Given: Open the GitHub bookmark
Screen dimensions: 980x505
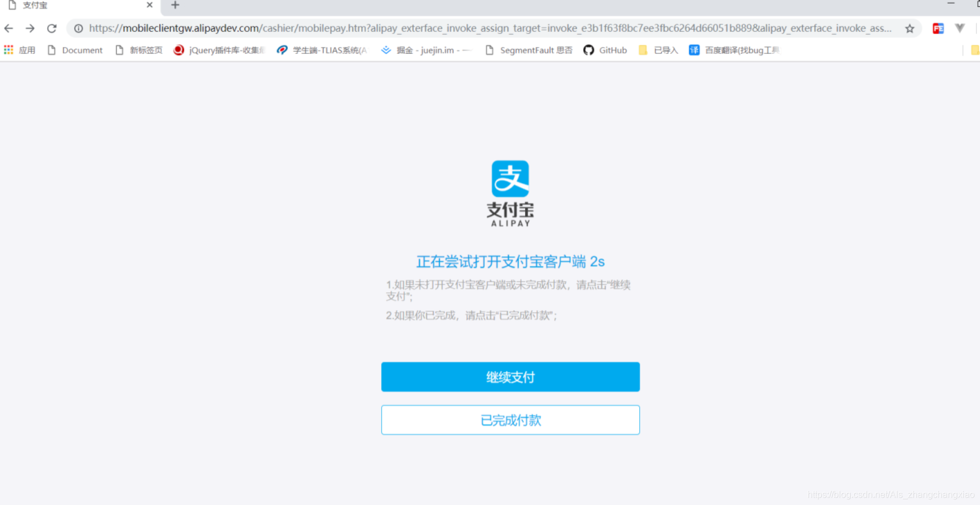Looking at the screenshot, I should (x=605, y=50).
